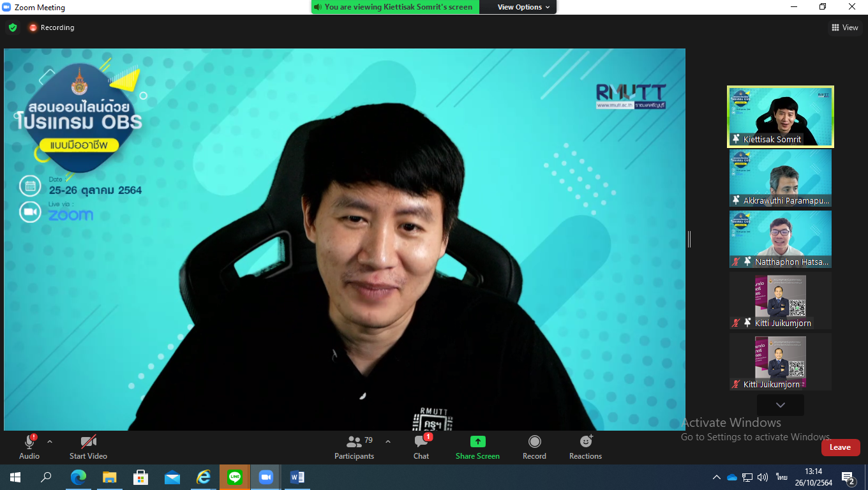Open the Windows Start menu
Image resolution: width=868 pixels, height=490 pixels.
[x=15, y=477]
